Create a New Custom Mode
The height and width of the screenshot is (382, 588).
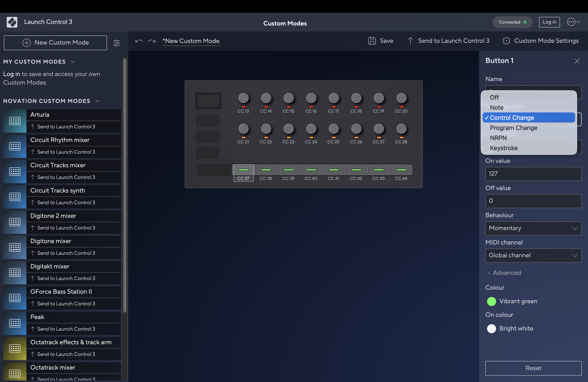pos(55,43)
